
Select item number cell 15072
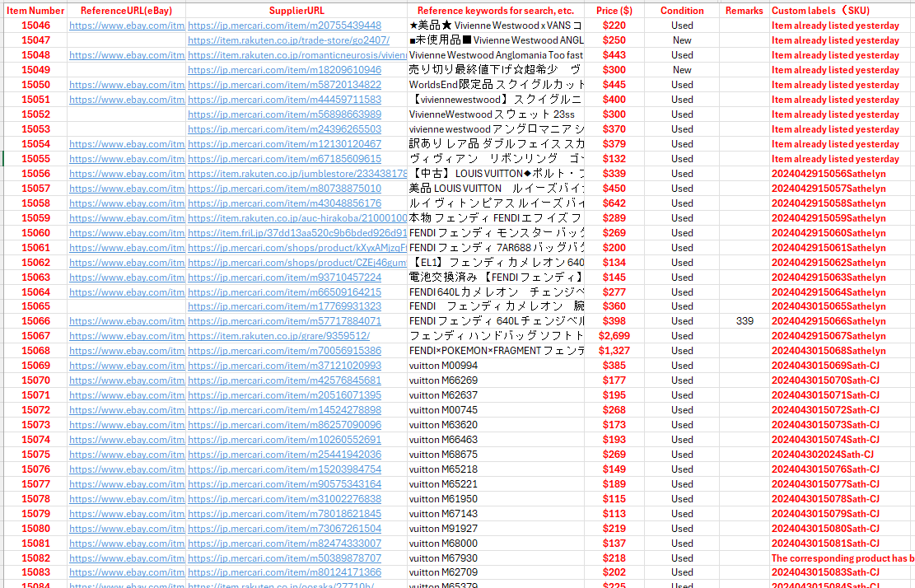point(35,410)
